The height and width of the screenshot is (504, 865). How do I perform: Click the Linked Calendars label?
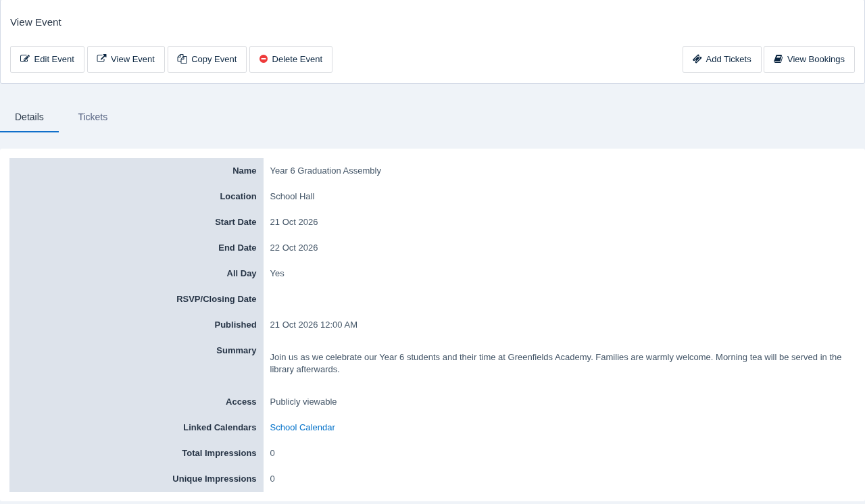(220, 428)
